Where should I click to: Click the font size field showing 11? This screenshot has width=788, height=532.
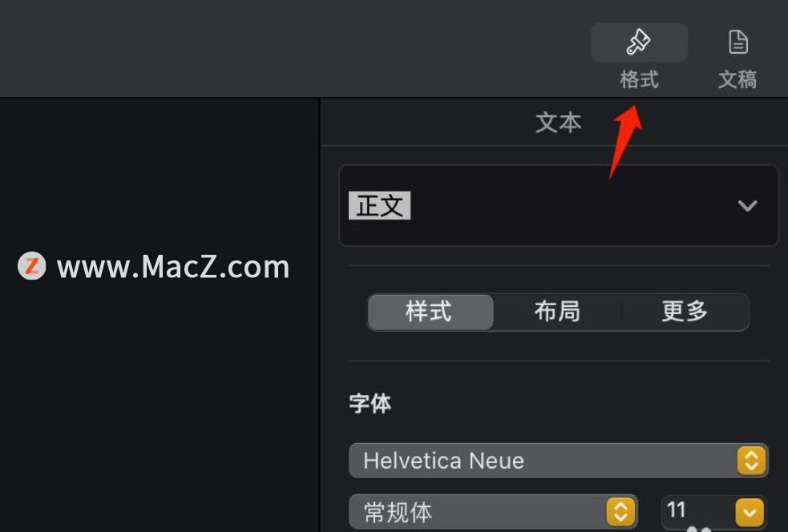tap(697, 511)
